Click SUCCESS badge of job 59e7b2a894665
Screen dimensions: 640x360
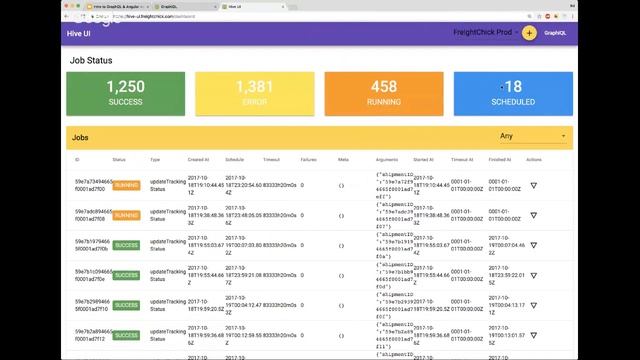[126, 335]
